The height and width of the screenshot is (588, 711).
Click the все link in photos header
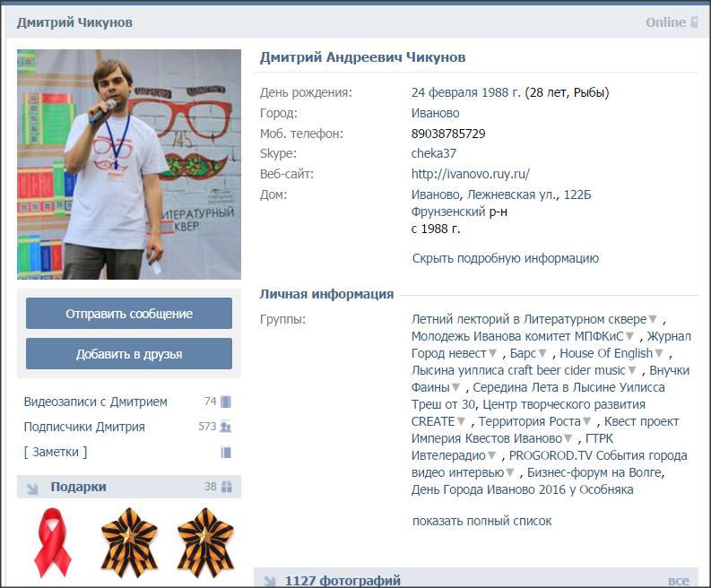coord(679,581)
